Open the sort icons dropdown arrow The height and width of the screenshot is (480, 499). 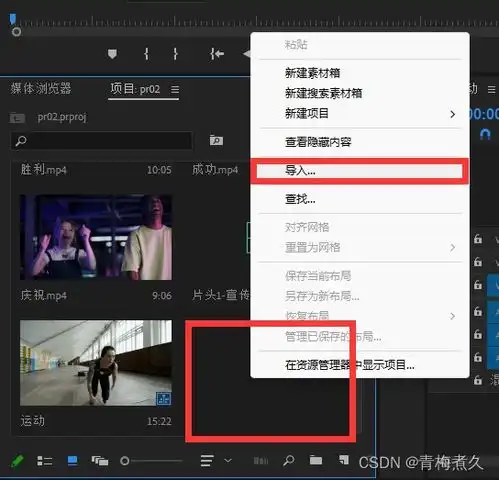pyautogui.click(x=228, y=461)
